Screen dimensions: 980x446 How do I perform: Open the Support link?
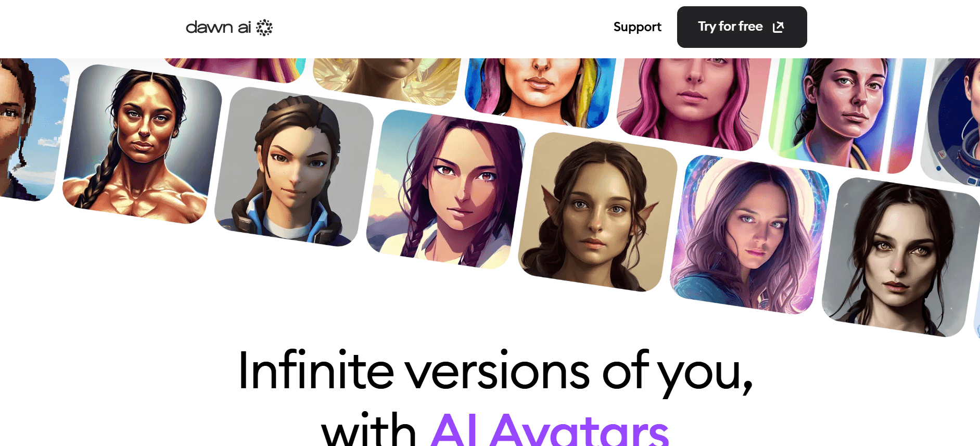(637, 27)
